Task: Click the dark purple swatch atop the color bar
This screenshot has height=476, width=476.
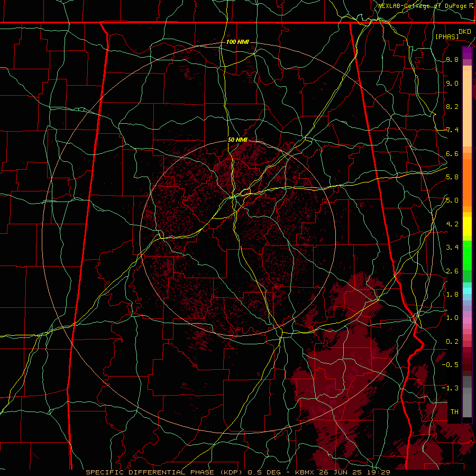Action: 467,53
